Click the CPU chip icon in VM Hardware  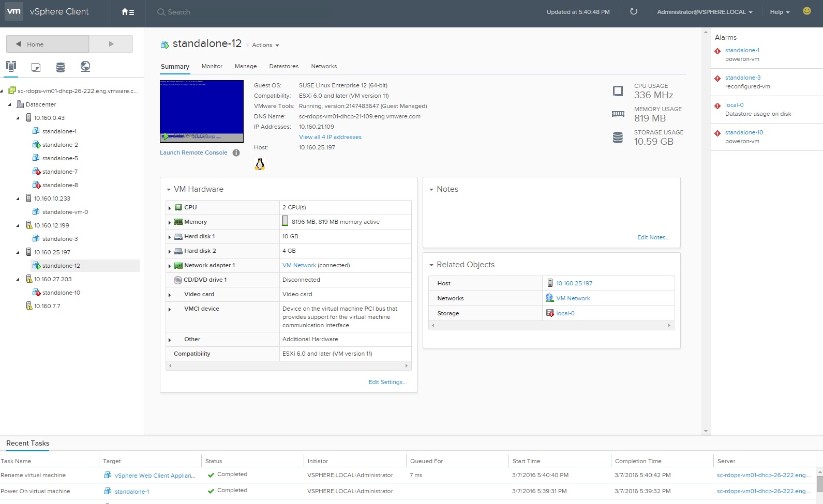tap(178, 207)
